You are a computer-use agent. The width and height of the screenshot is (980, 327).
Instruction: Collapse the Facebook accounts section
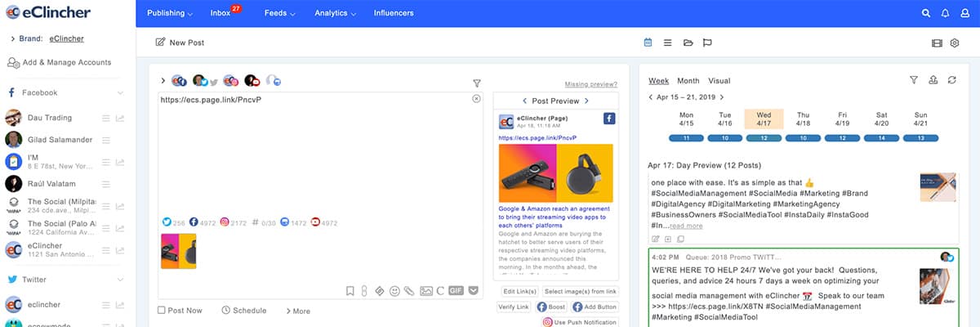tap(120, 93)
